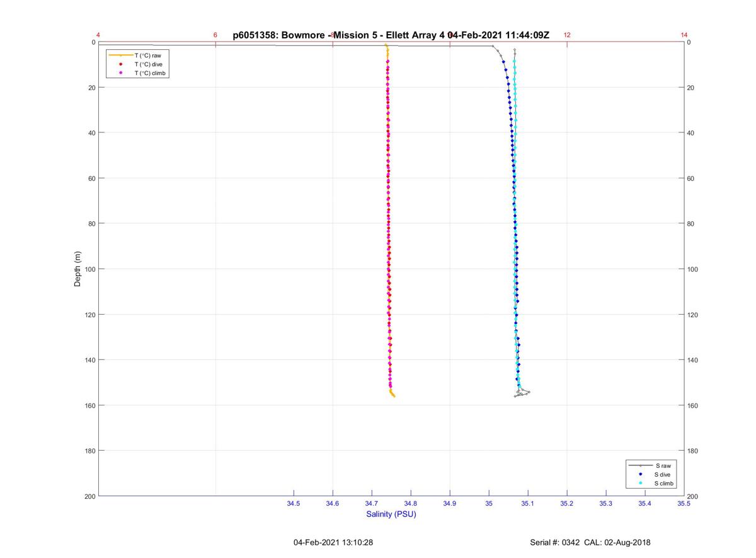The width and height of the screenshot is (756, 558).
Task: Click left depth axis label 60
Action: point(91,178)
